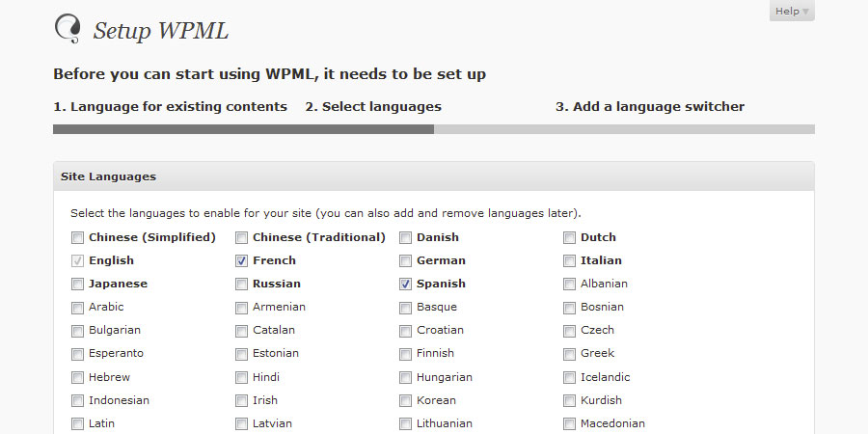The height and width of the screenshot is (434, 868).
Task: Tick the Dutch language checkbox
Action: click(x=569, y=238)
